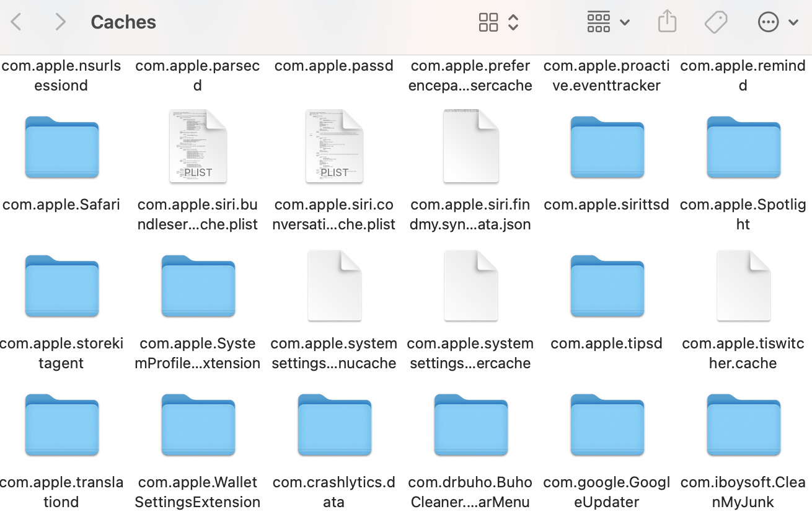Select the com.apple.tipsd folder icon

click(x=607, y=286)
